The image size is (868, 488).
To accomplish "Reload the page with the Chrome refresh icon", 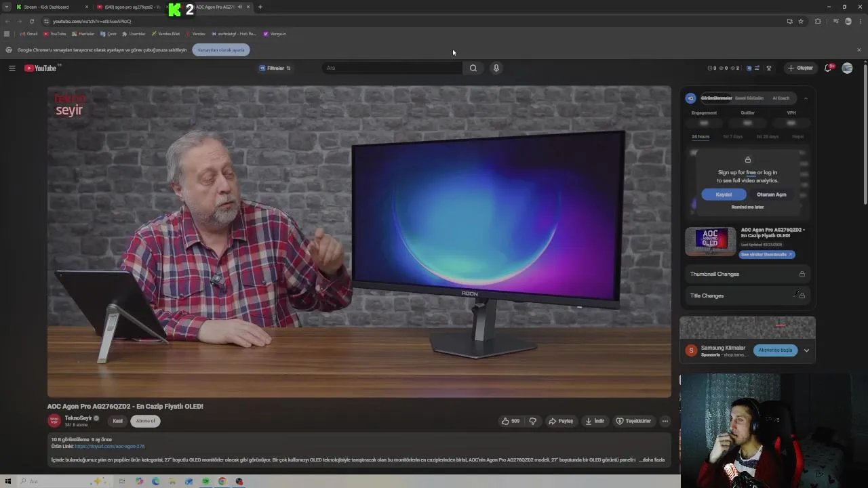I will pyautogui.click(x=31, y=21).
